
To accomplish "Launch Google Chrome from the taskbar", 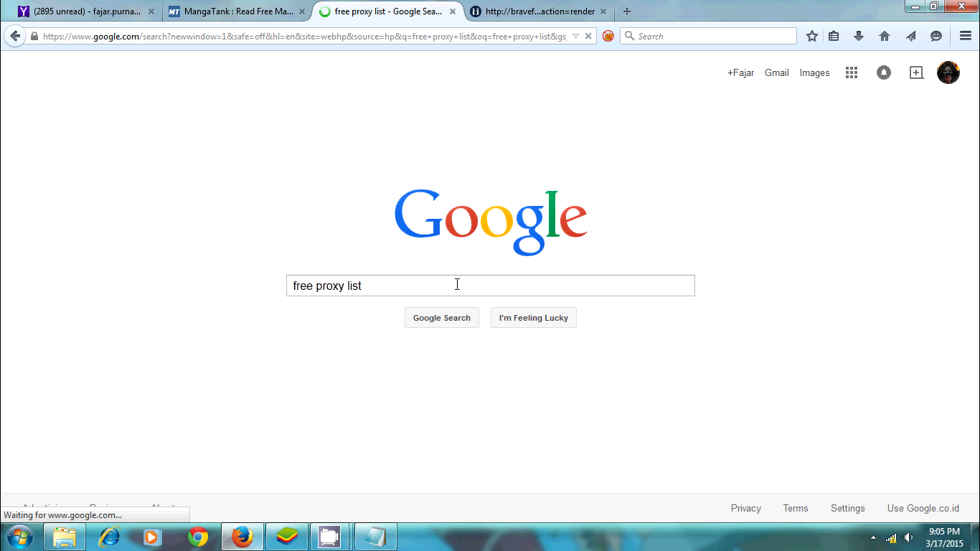I will (198, 537).
